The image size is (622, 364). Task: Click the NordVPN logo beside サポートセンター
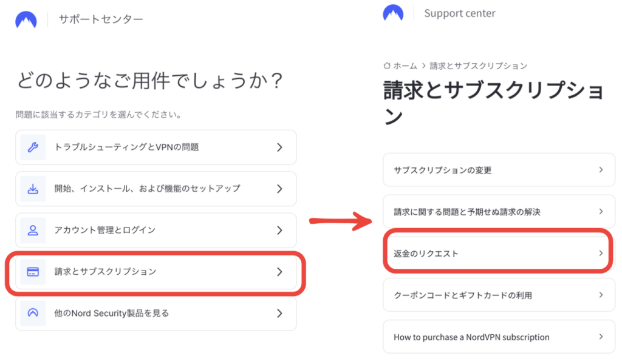point(26,19)
